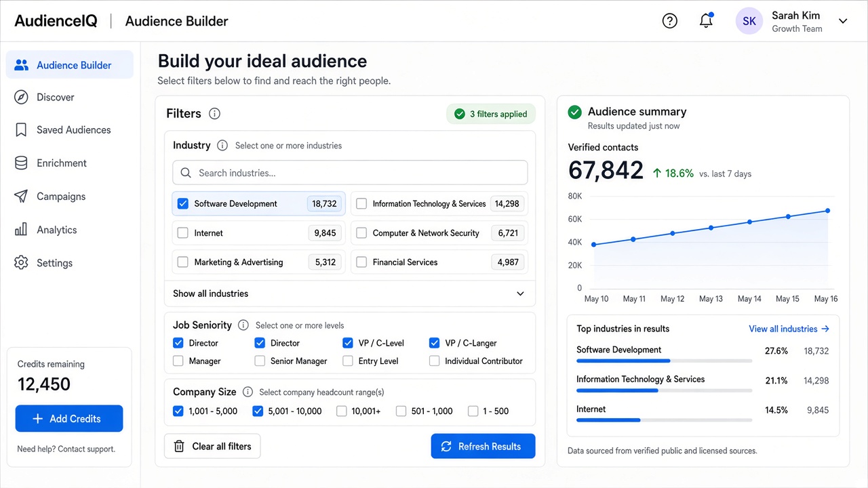The height and width of the screenshot is (488, 868).
Task: Open the help question mark icon
Action: click(670, 21)
